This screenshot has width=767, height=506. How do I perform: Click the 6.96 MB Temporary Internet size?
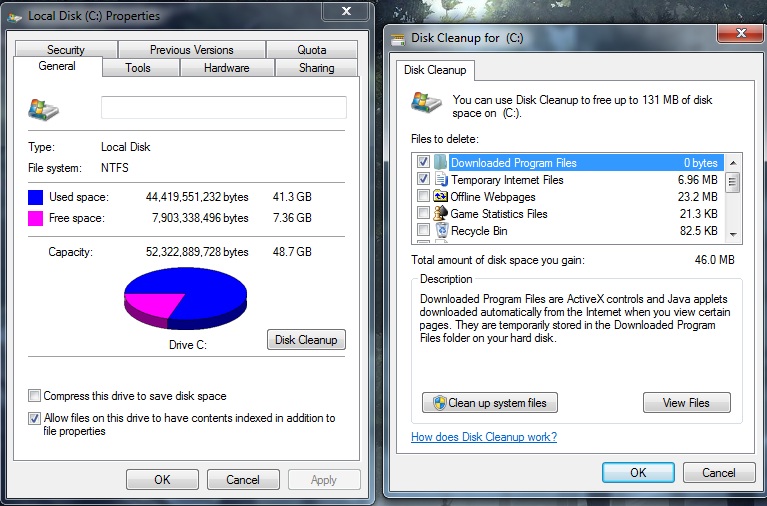click(698, 180)
